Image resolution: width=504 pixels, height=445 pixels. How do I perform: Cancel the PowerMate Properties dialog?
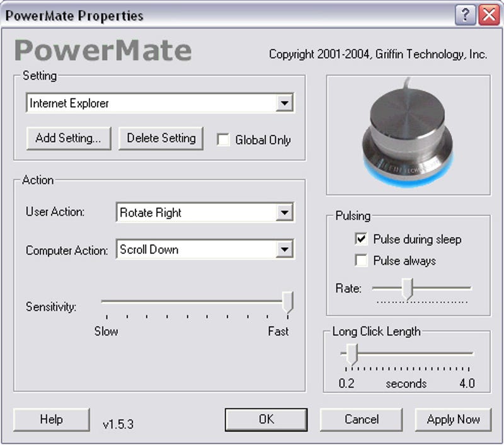pyautogui.click(x=361, y=420)
